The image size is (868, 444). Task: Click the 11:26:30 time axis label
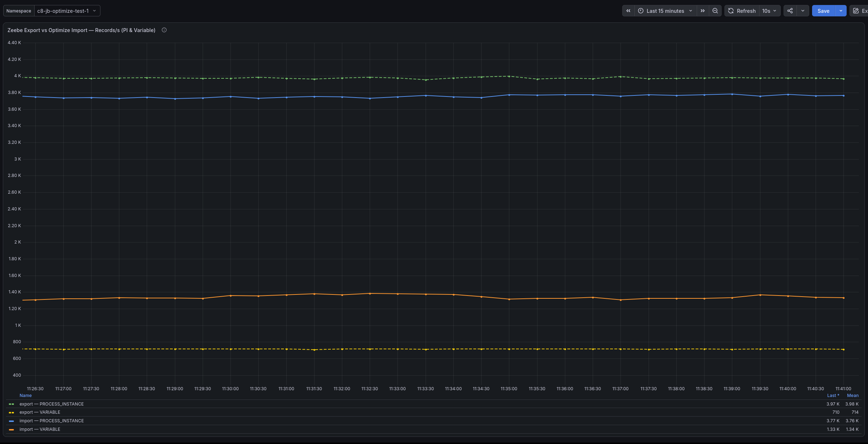pyautogui.click(x=35, y=388)
